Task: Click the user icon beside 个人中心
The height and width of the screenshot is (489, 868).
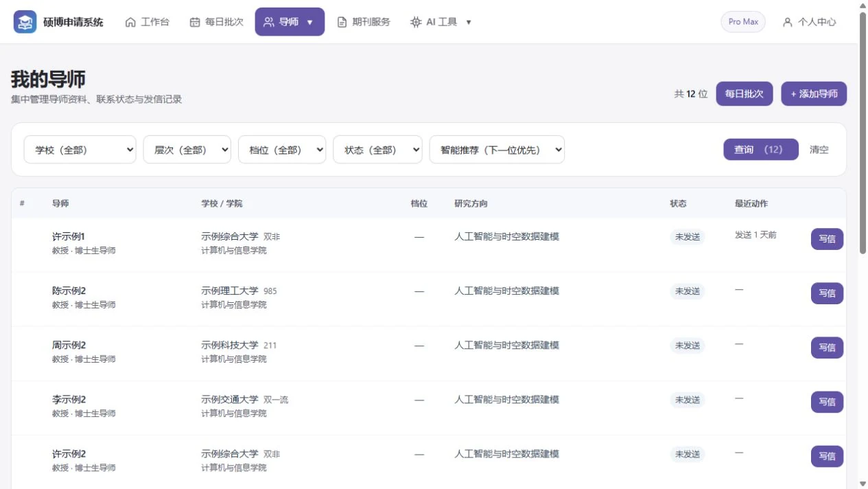Action: coord(788,22)
